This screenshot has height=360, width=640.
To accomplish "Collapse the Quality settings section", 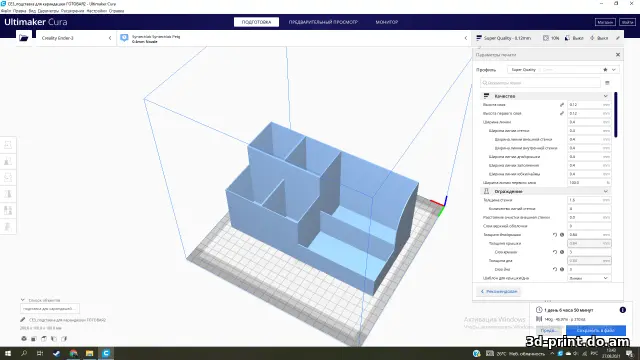I will [x=606, y=96].
